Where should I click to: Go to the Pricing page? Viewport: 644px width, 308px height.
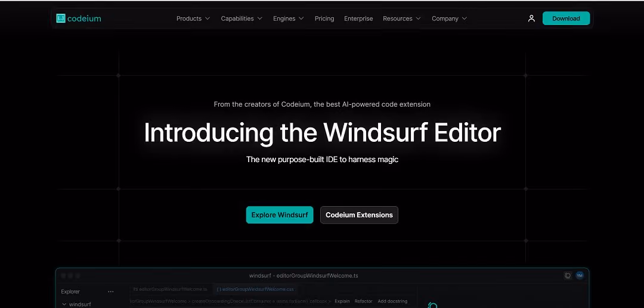point(324,18)
